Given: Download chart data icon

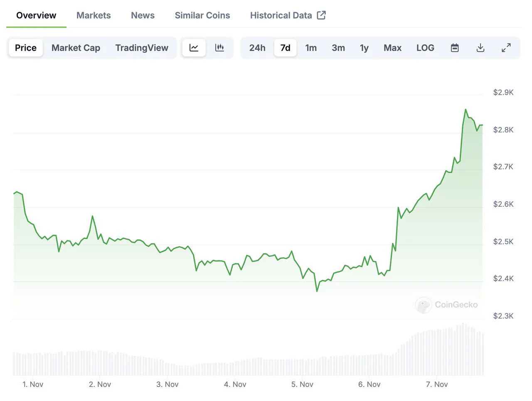Looking at the screenshot, I should [480, 48].
